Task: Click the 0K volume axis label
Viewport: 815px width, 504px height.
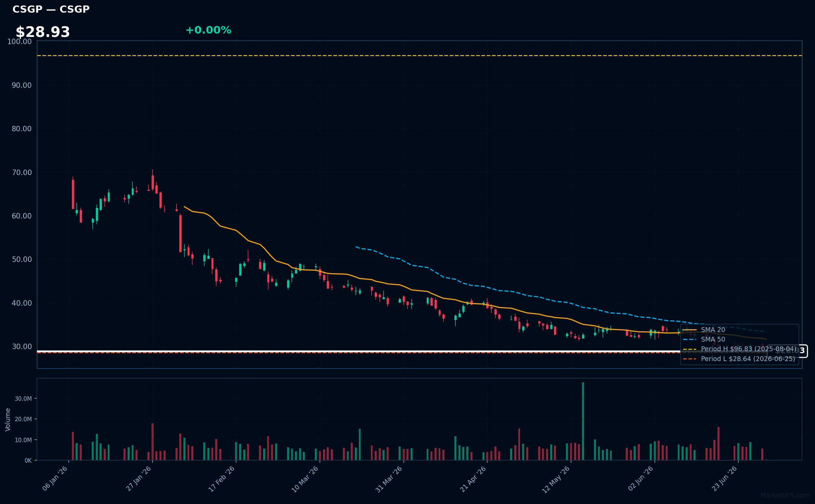Action: coord(28,460)
